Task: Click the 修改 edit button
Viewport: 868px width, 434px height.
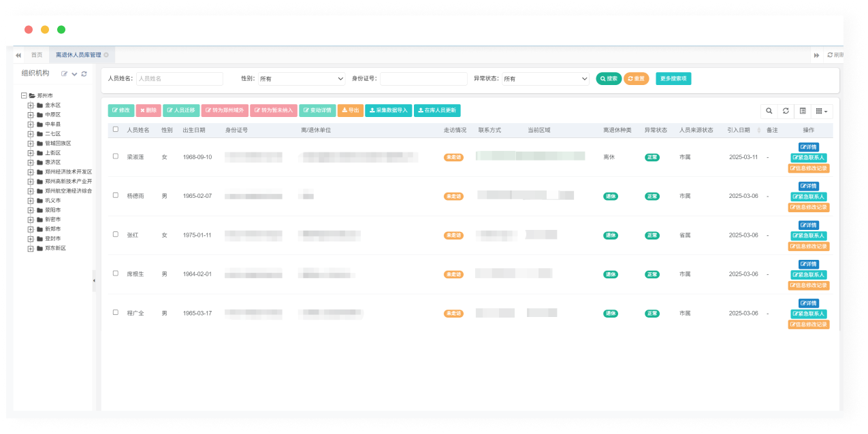Action: pos(121,110)
